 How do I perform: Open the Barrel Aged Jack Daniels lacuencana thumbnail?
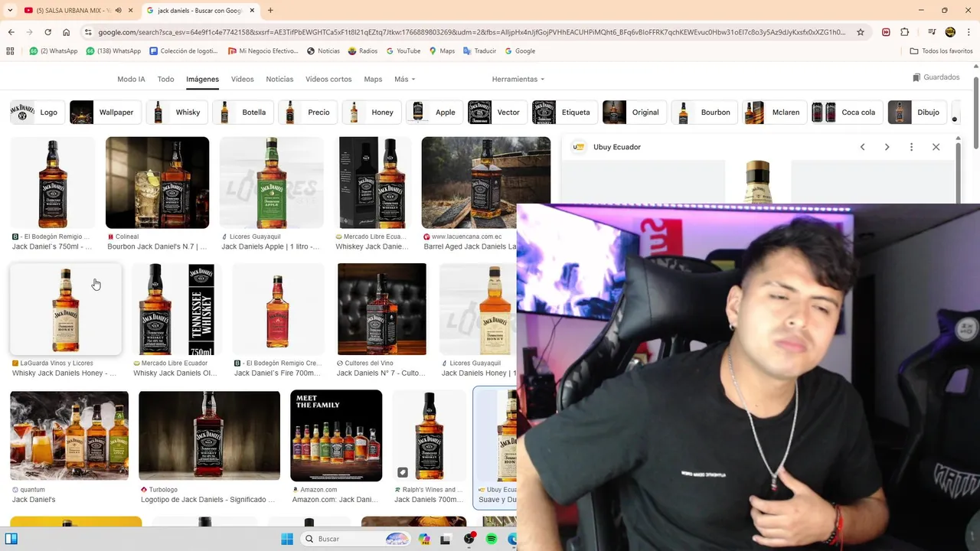(x=486, y=183)
